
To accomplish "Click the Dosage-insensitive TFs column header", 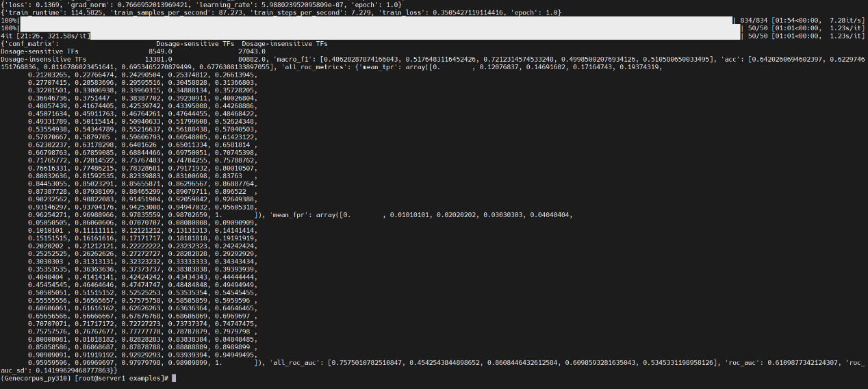I will coord(284,43).
